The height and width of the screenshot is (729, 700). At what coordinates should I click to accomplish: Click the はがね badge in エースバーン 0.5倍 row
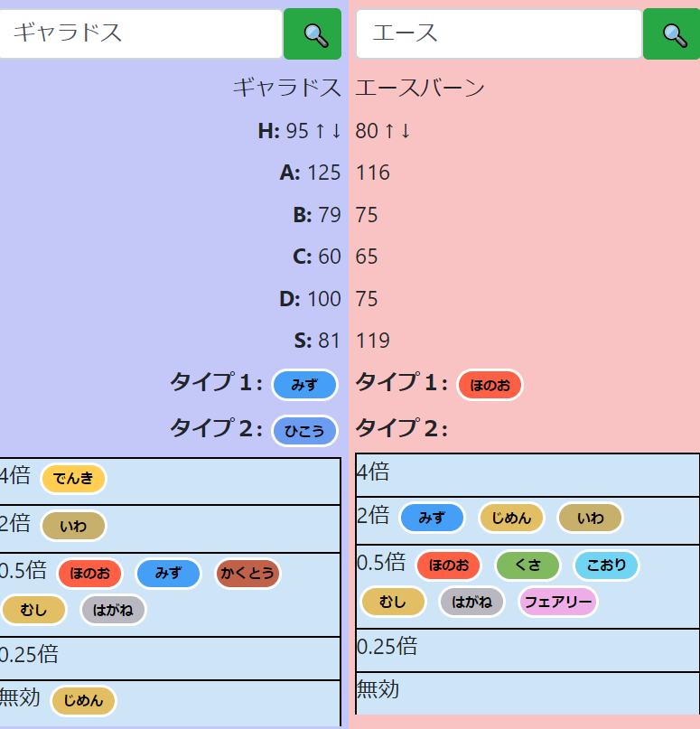coord(471,602)
